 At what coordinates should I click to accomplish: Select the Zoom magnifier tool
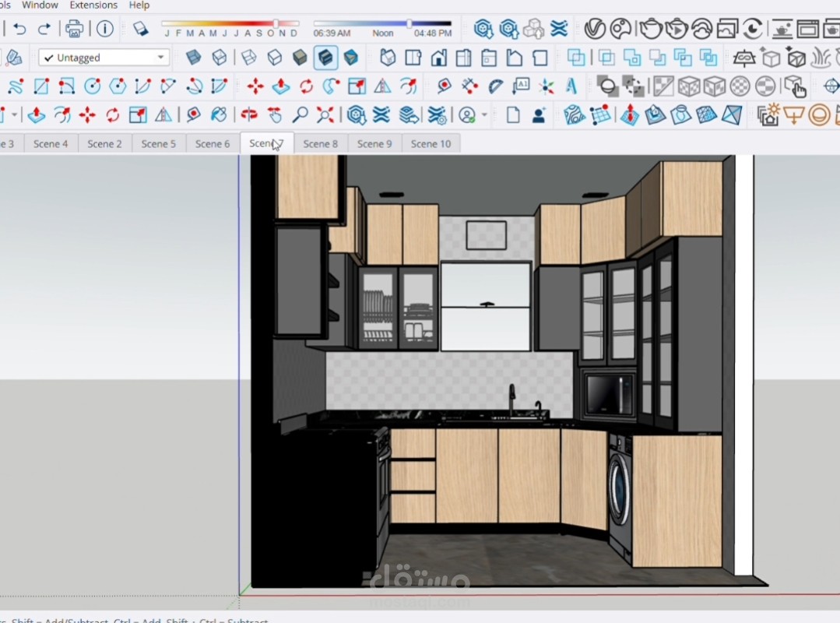pyautogui.click(x=300, y=114)
